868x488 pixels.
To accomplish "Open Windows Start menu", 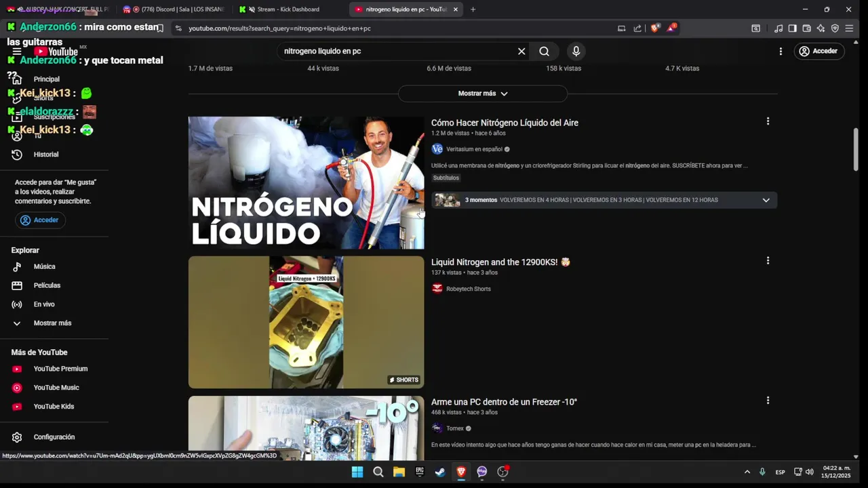I will click(357, 472).
